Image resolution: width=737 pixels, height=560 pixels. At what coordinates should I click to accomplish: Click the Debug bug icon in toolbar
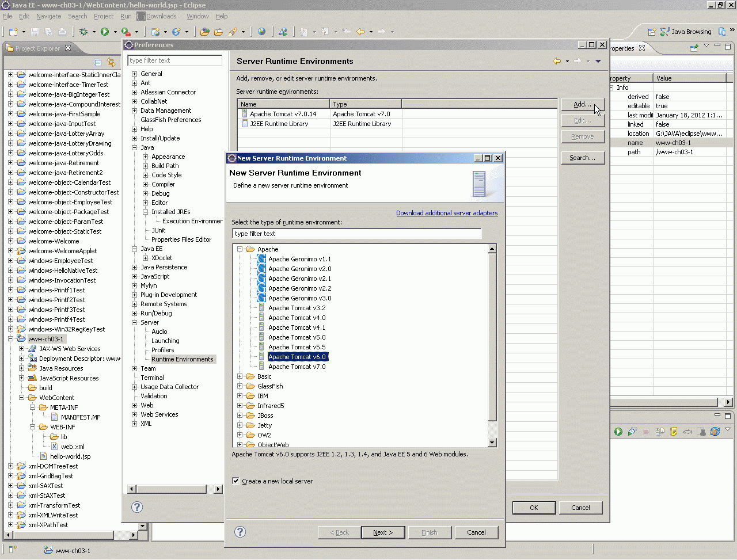point(84,32)
